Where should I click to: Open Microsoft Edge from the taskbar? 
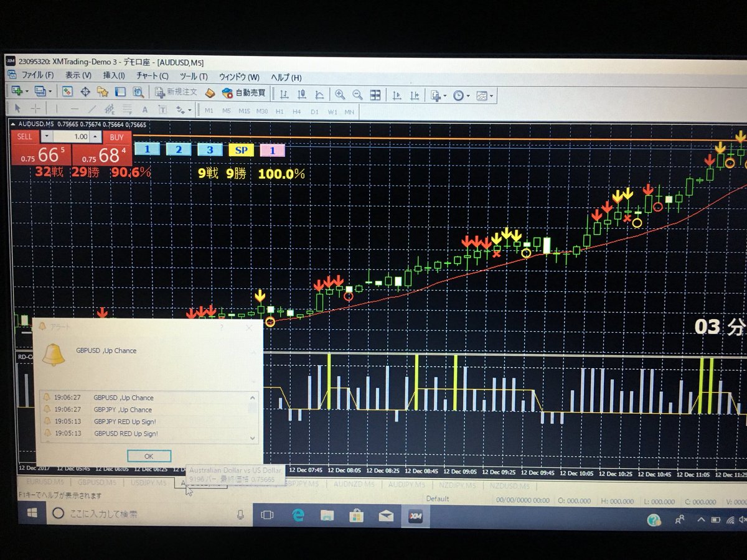pos(298,515)
